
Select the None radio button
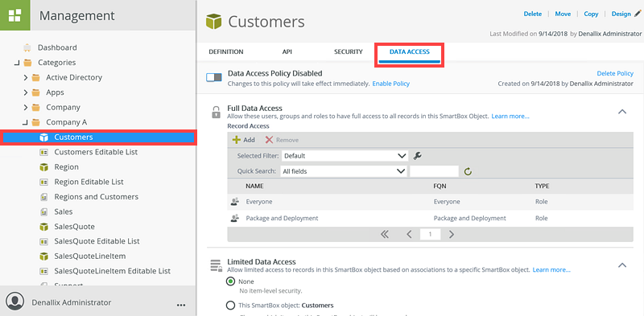click(x=231, y=281)
